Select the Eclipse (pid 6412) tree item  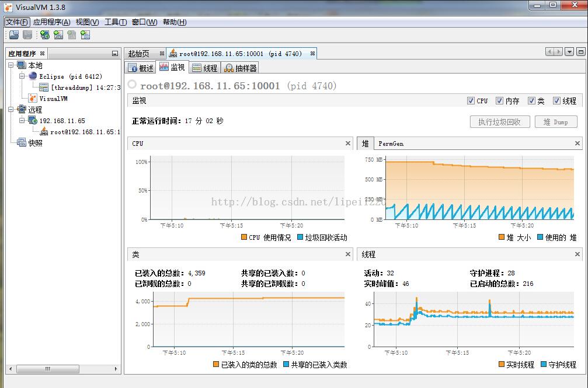[71, 76]
